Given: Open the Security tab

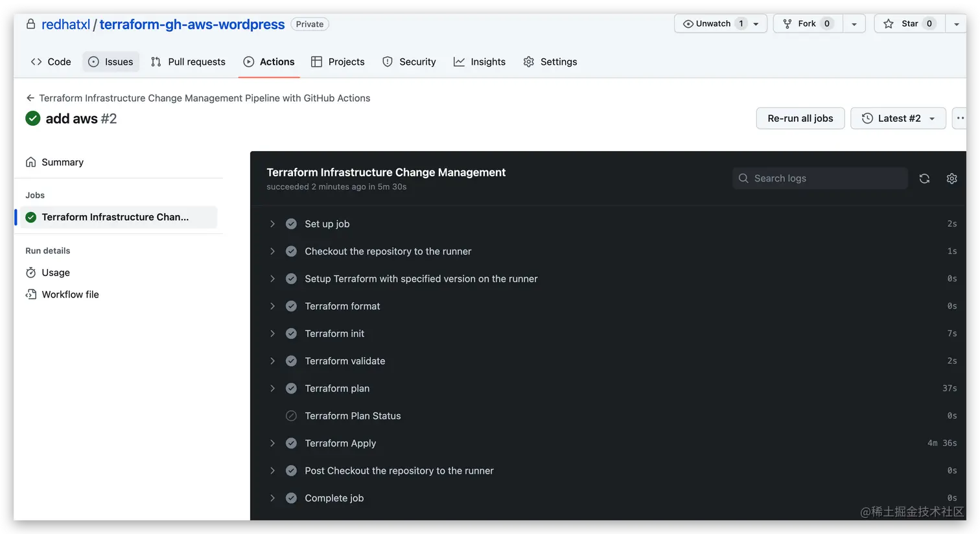Looking at the screenshot, I should [409, 62].
